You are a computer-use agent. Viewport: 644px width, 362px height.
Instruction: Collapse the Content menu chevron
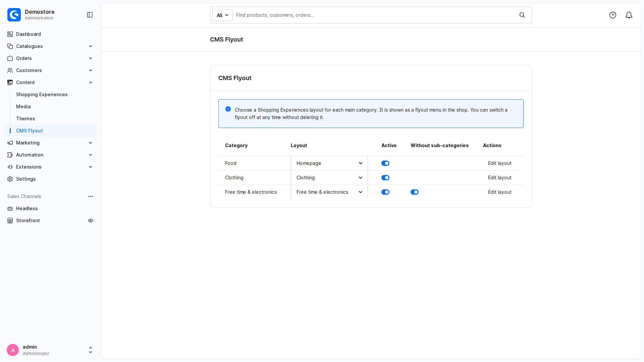tap(91, 82)
